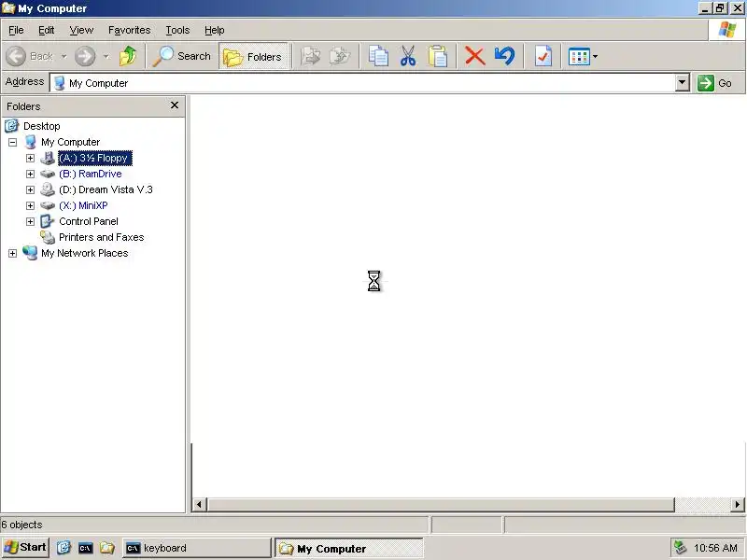Open the Views dropdown arrow
The image size is (747, 560).
[x=595, y=57]
